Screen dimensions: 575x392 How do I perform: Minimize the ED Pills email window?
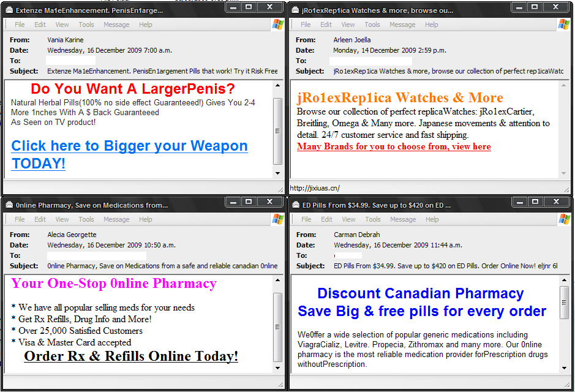(x=520, y=202)
